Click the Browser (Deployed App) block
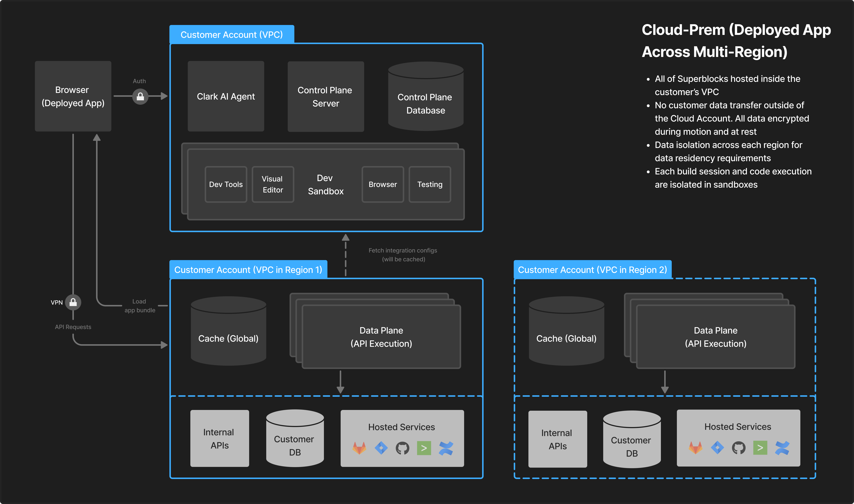854x504 pixels. pos(73,96)
